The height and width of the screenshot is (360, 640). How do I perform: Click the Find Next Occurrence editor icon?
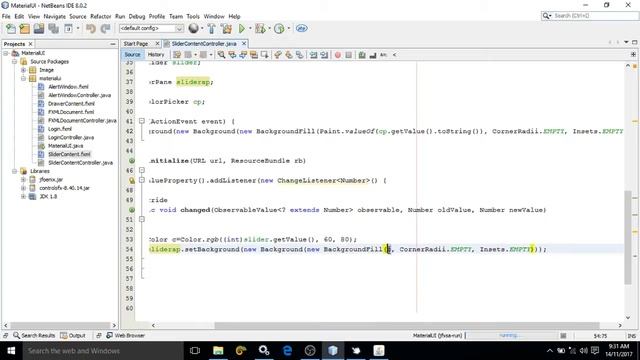[x=243, y=55]
